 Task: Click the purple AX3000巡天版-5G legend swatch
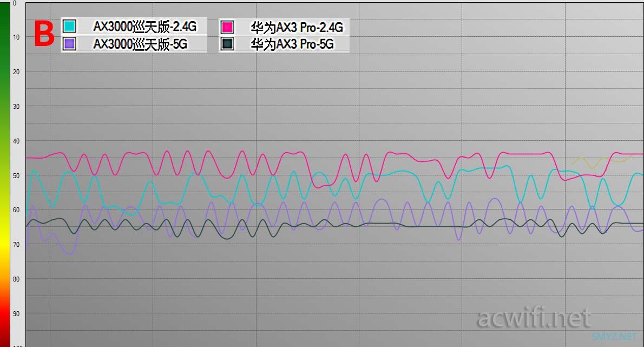click(69, 43)
